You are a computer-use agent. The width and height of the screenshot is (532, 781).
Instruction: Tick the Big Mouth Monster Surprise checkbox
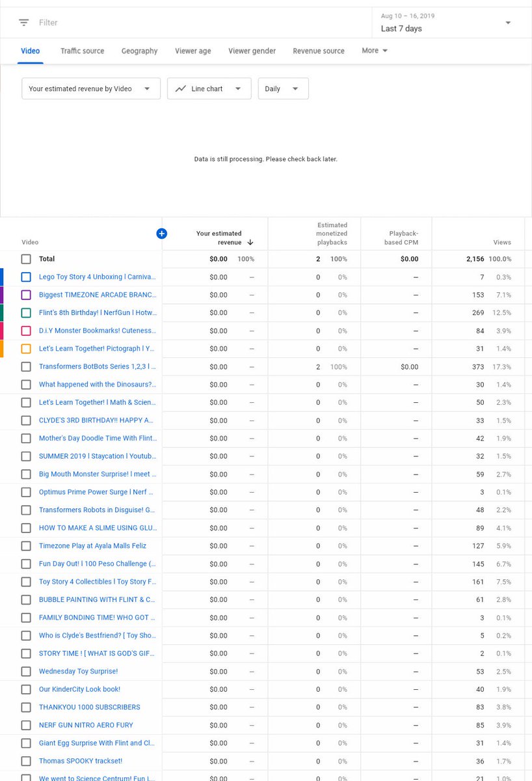pos(26,474)
